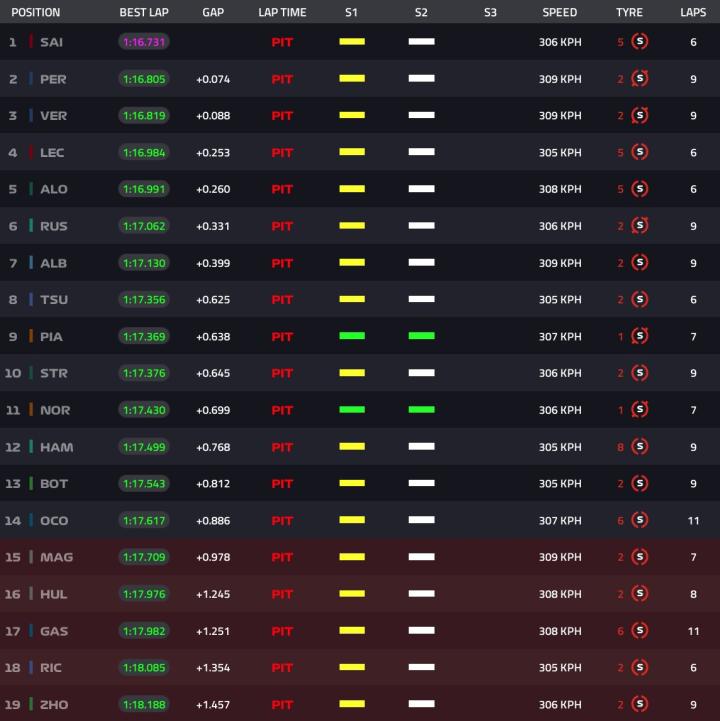This screenshot has height=721, width=720.
Task: Sort by the BEST LAP column header
Action: (x=144, y=13)
